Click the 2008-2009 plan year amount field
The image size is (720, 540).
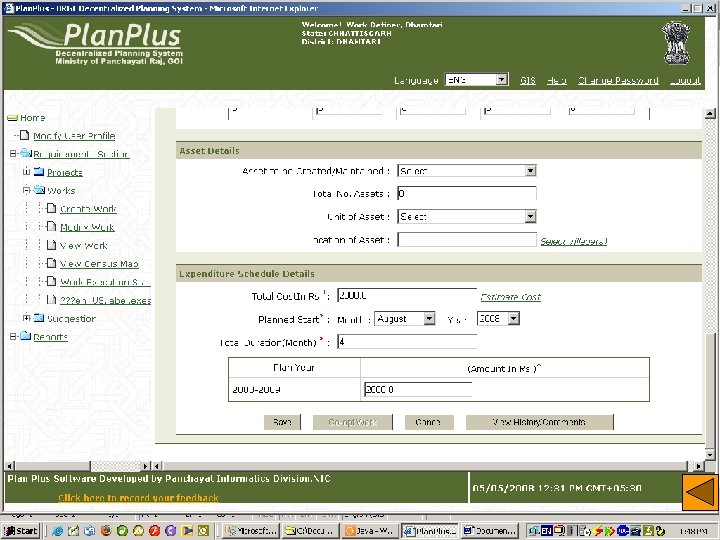click(x=418, y=389)
